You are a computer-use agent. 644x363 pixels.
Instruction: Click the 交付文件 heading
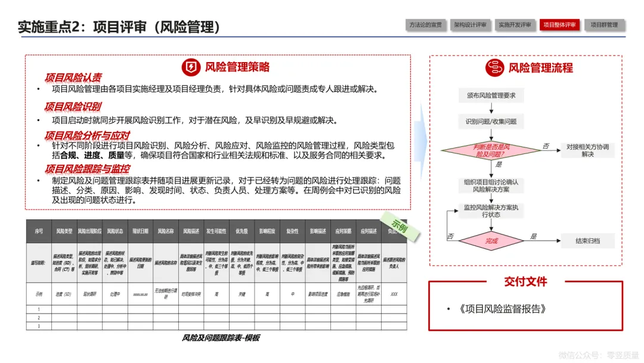526,282
